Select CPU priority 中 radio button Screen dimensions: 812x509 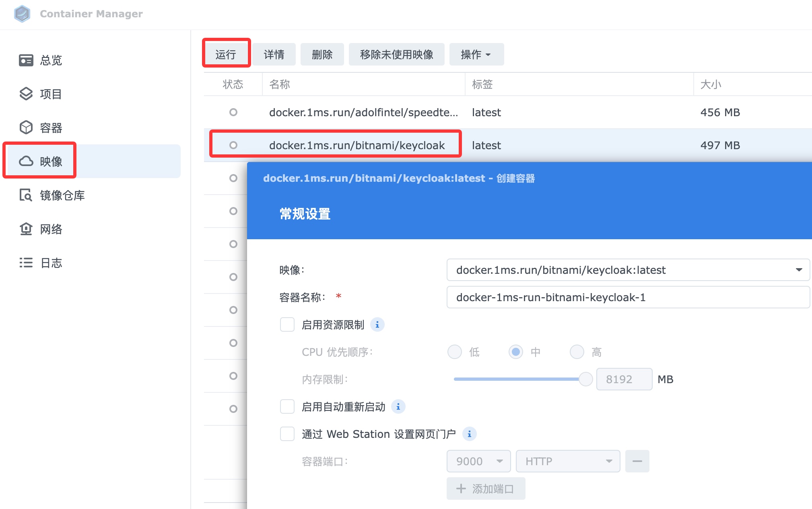(x=516, y=352)
